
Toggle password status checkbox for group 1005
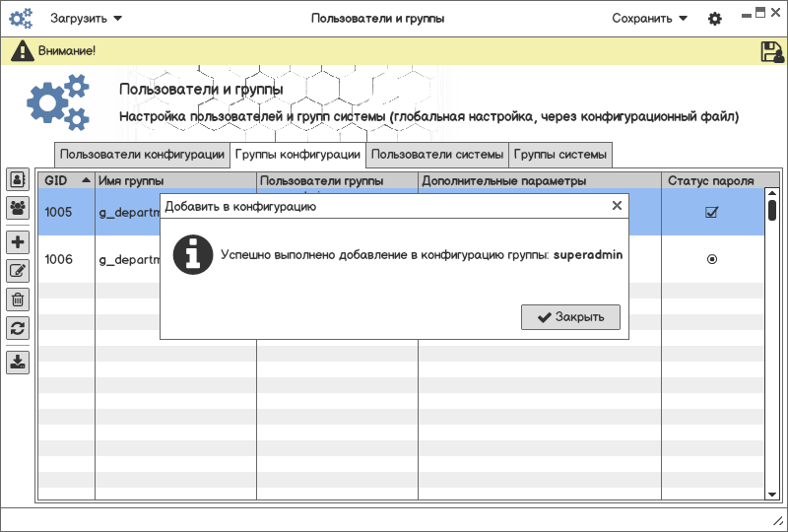point(711,212)
